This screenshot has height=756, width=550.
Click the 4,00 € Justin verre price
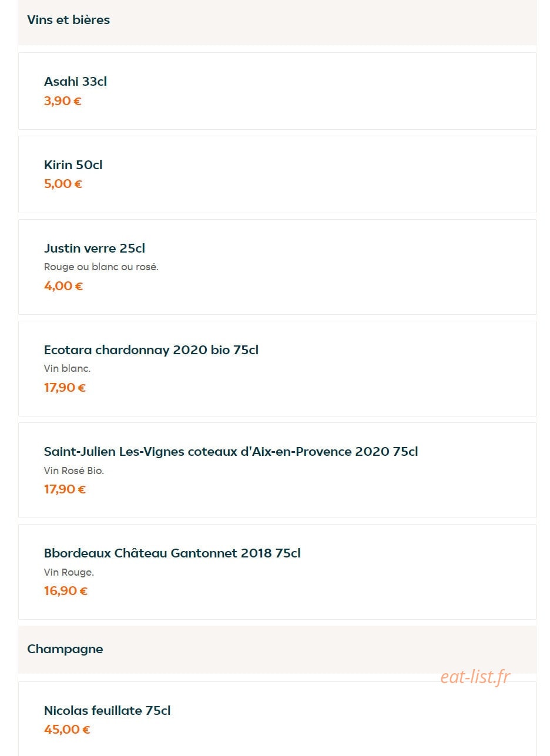coord(63,286)
